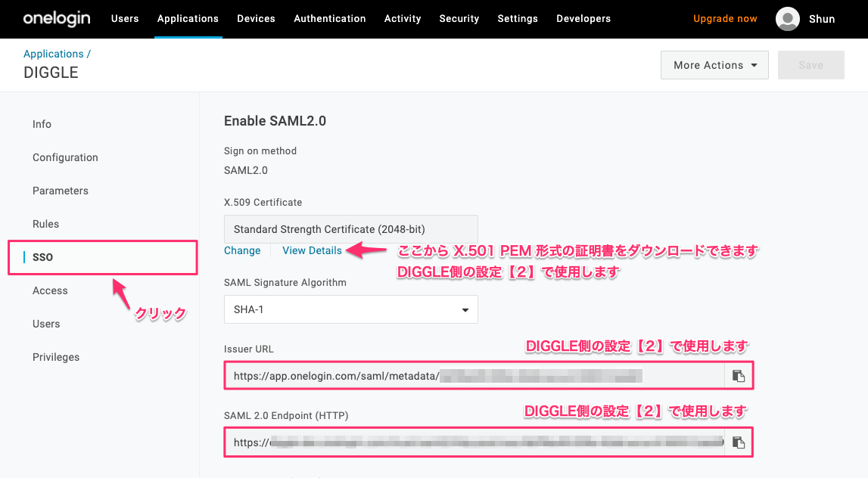This screenshot has height=478, width=868.
Task: Copy the SAML 2.0 Endpoint URL
Action: 739,442
